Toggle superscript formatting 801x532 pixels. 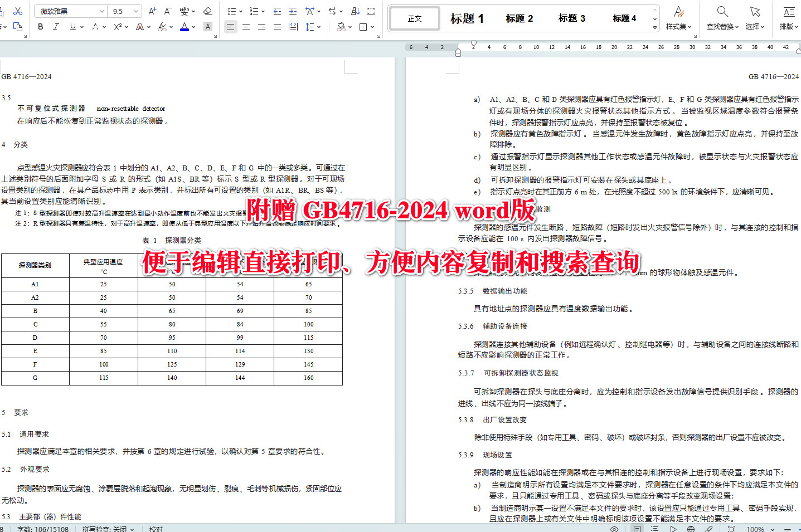[x=118, y=26]
